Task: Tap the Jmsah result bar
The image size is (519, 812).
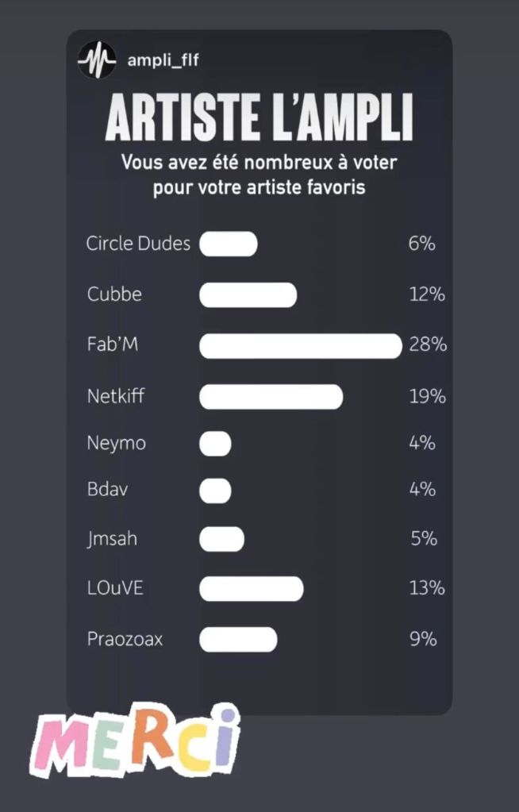Action: pos(221,540)
